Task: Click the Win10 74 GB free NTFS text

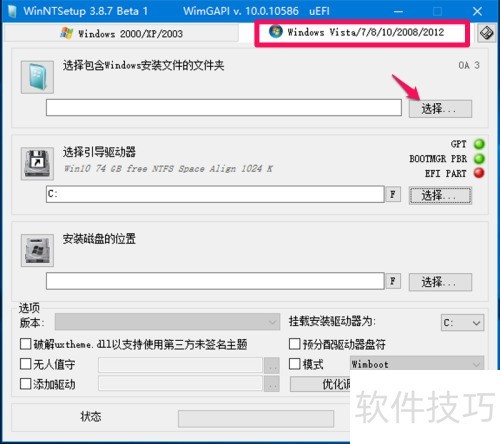Action: coord(168,168)
